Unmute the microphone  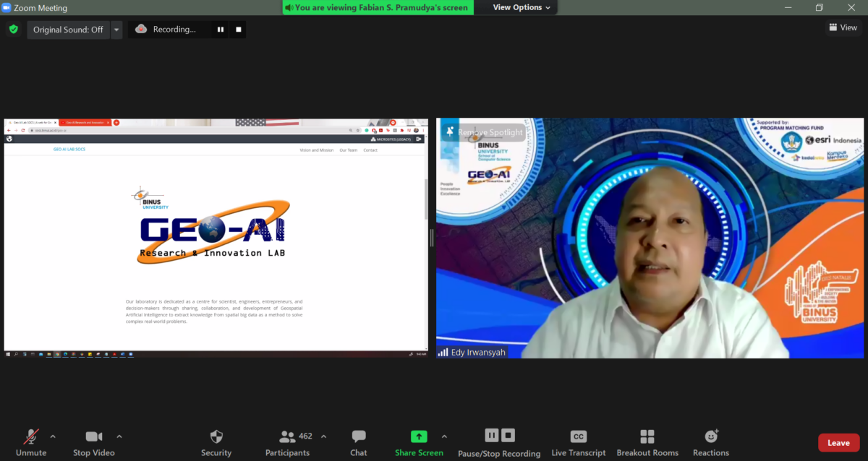tap(31, 442)
